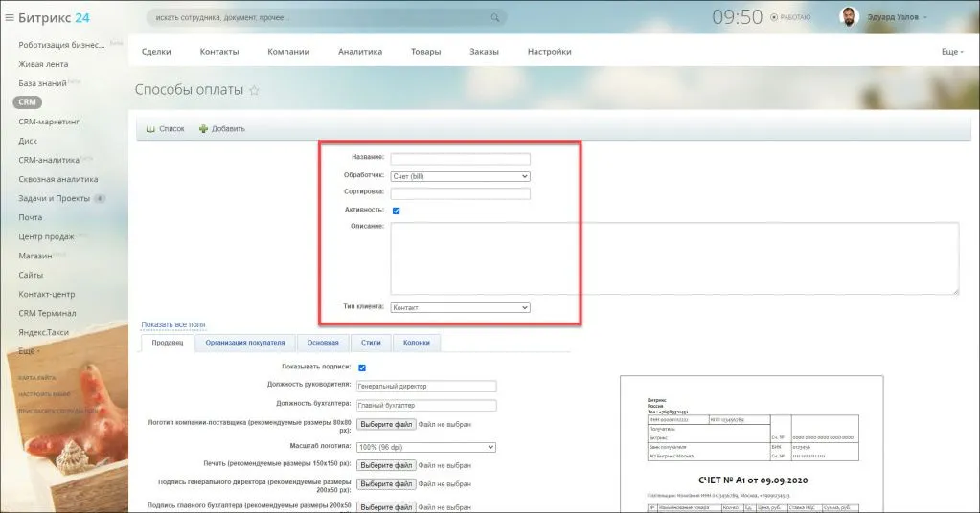Click the 09:50 clock display
This screenshot has height=513, width=980.
click(x=737, y=17)
